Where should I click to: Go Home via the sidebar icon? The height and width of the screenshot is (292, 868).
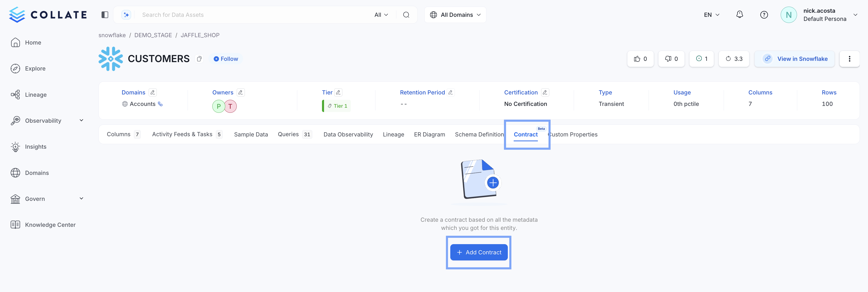[33, 43]
